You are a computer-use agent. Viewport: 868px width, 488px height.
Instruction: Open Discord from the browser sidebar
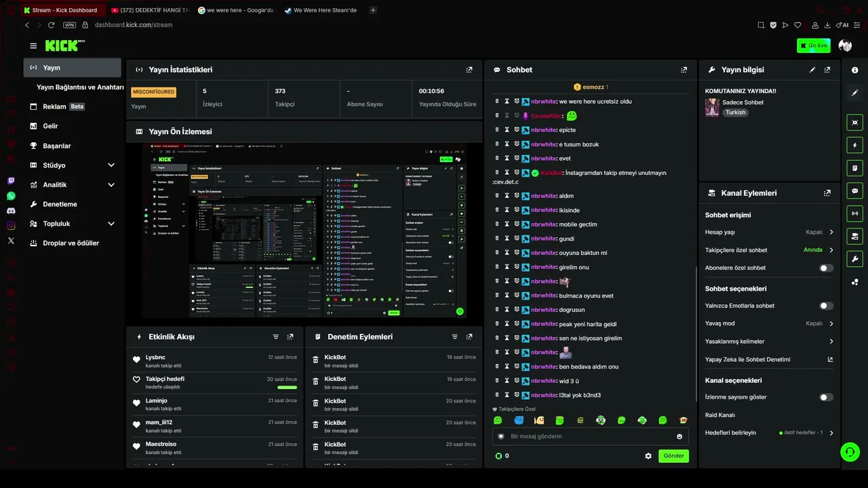(x=11, y=211)
